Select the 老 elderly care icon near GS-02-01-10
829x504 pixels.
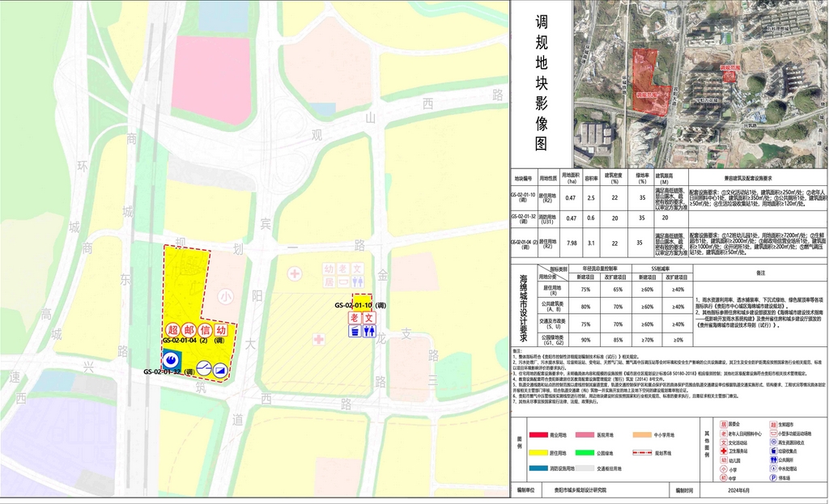(353, 318)
